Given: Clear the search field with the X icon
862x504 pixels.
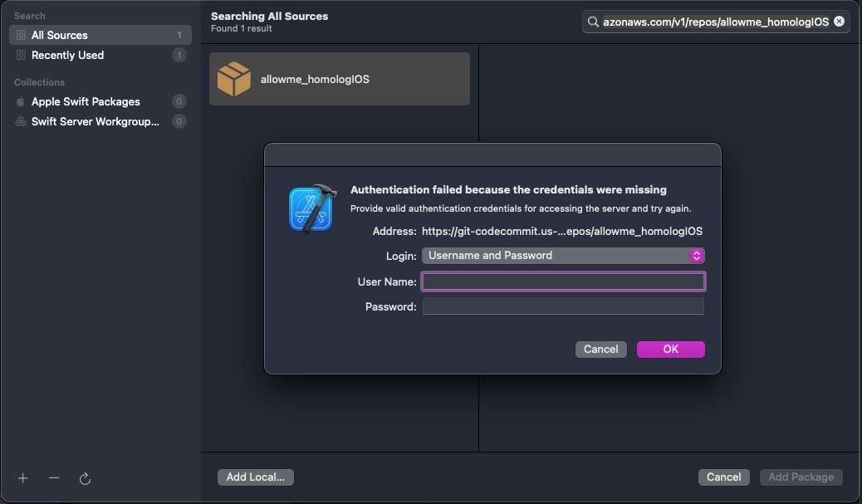Looking at the screenshot, I should point(839,22).
